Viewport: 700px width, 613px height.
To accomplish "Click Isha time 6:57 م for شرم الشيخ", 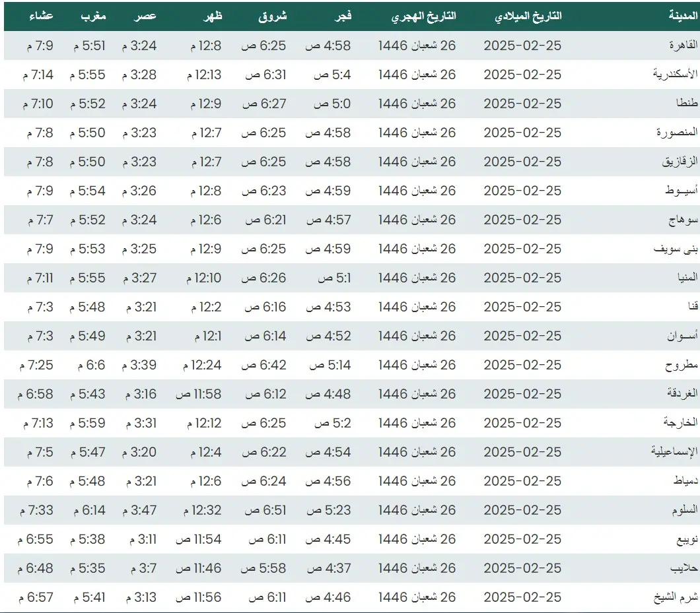I will (36, 597).
